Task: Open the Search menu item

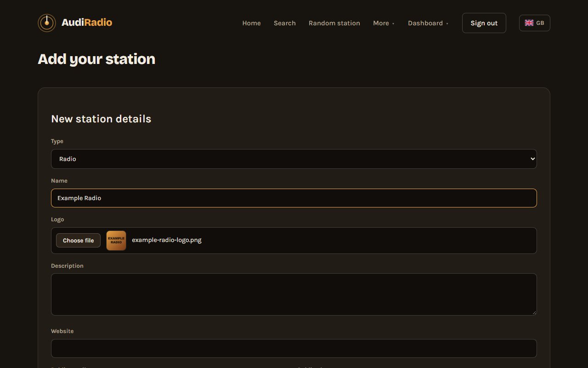Action: [x=285, y=23]
